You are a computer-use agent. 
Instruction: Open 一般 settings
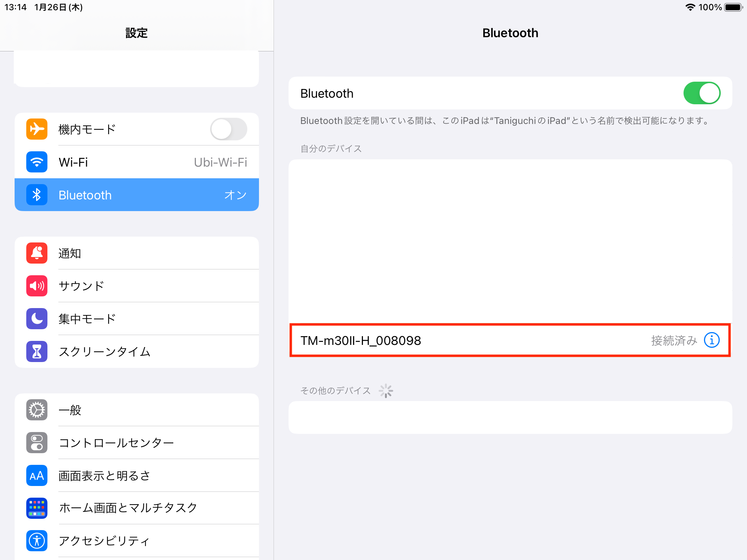tap(137, 410)
